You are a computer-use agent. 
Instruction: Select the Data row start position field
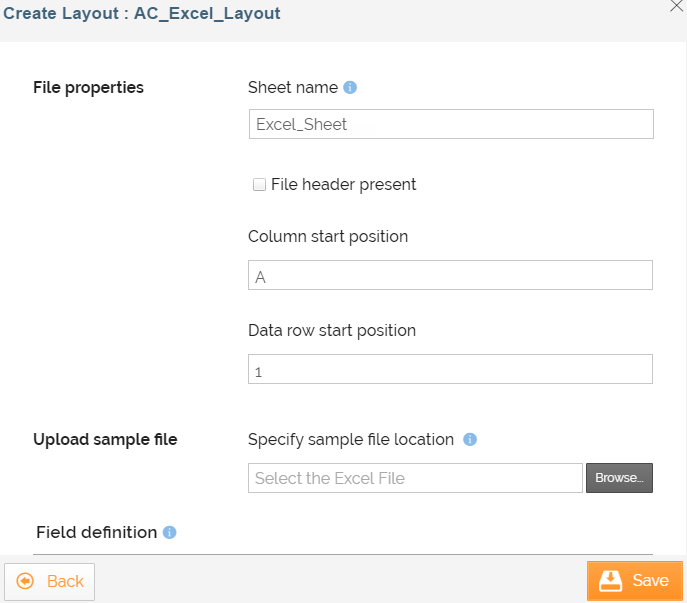coord(450,370)
